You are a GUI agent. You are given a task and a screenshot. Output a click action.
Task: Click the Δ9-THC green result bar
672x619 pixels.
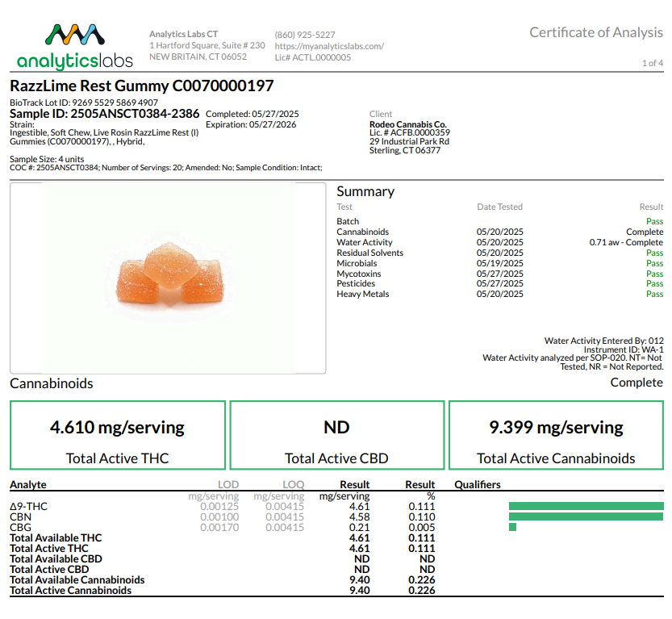pos(586,506)
